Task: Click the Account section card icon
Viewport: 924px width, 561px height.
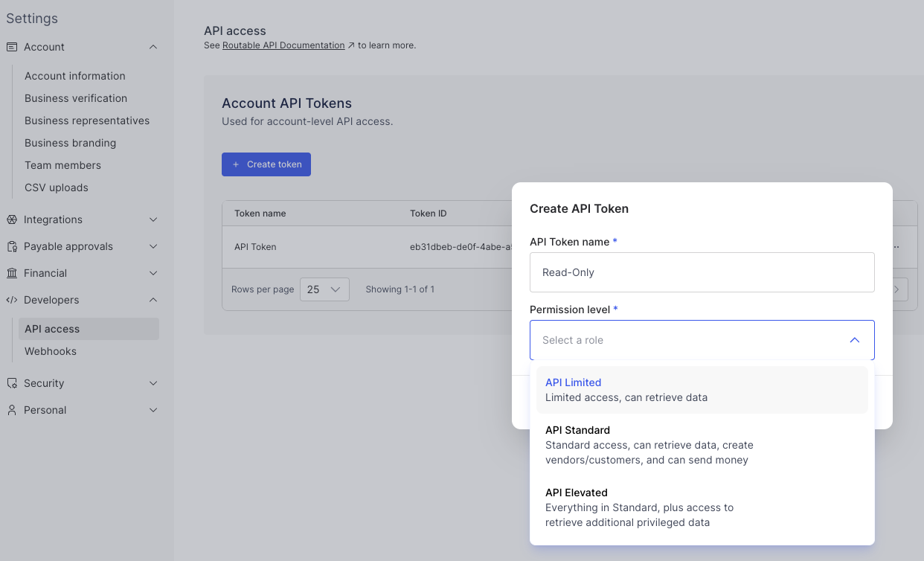Action: (12, 47)
